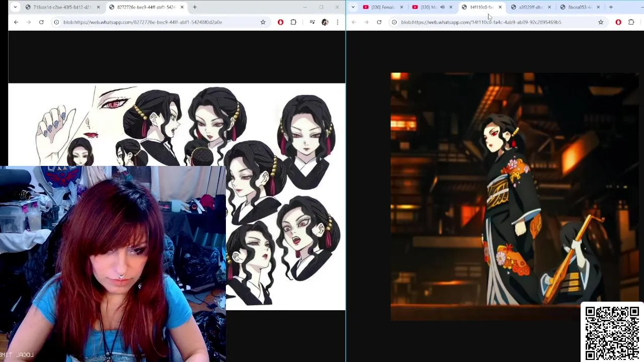Image resolution: width=644 pixels, height=362 pixels.
Task: Reload the page in right browser window
Action: (379, 22)
